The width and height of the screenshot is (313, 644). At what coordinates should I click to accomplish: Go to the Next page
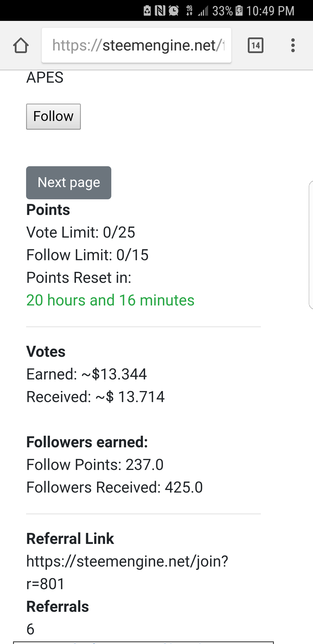coord(69,183)
